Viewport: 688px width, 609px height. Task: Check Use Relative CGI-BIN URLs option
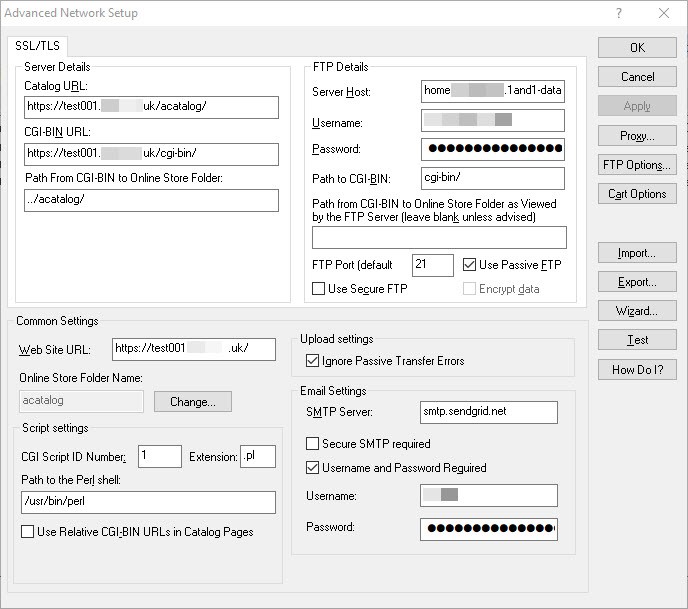(x=28, y=532)
